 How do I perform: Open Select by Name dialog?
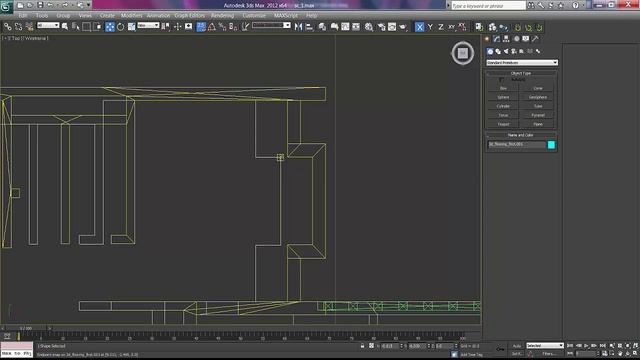[x=76, y=27]
